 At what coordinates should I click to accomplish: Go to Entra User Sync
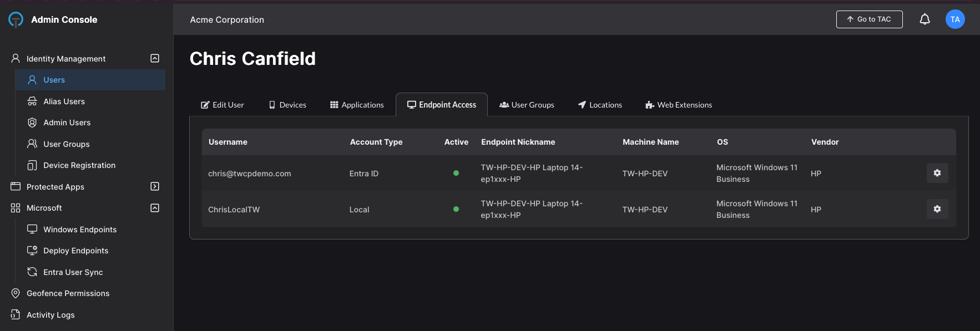tap(73, 272)
